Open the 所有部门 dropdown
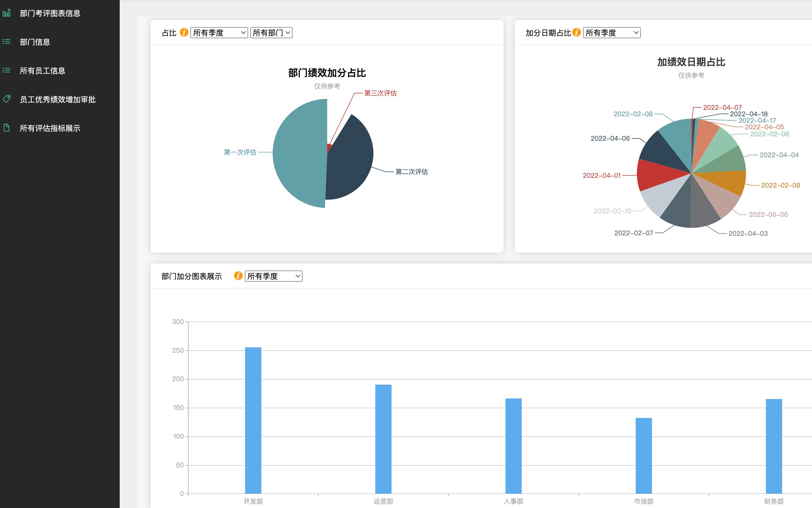The height and width of the screenshot is (508, 812). coord(271,33)
